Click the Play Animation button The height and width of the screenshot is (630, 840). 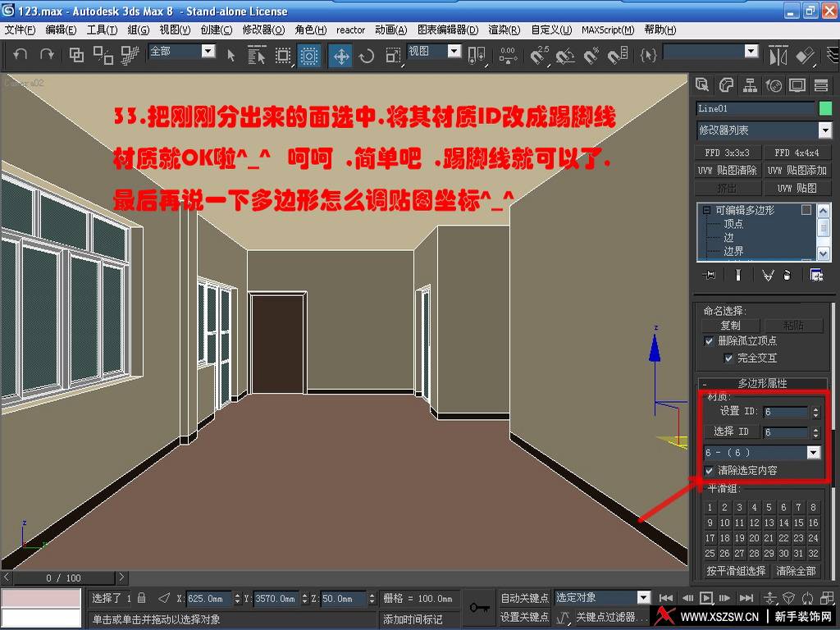coord(706,598)
